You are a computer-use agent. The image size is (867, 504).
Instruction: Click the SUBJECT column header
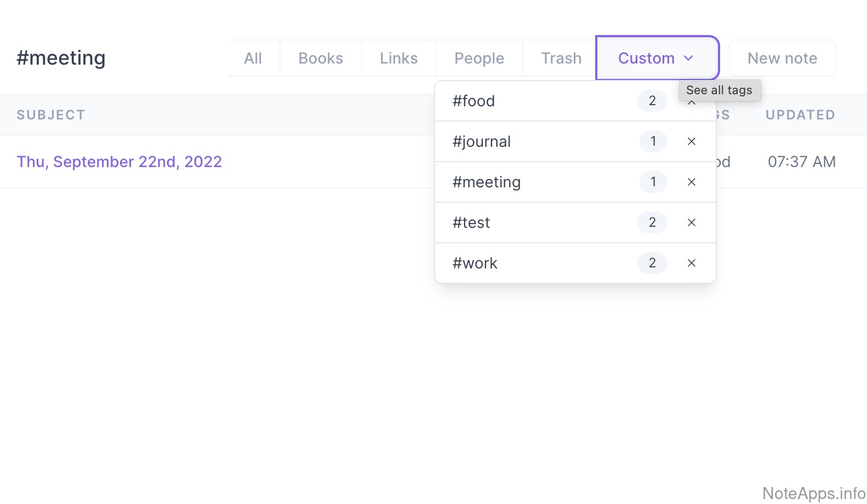click(x=50, y=115)
